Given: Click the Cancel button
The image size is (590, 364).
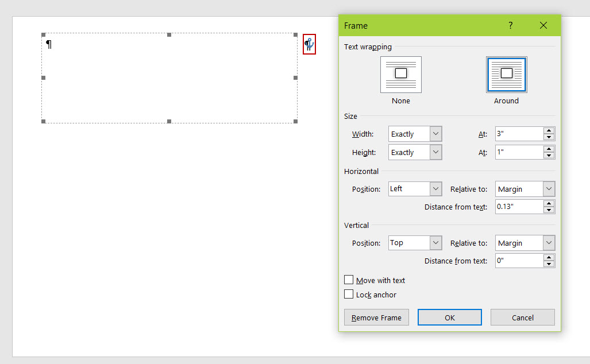Looking at the screenshot, I should [523, 317].
